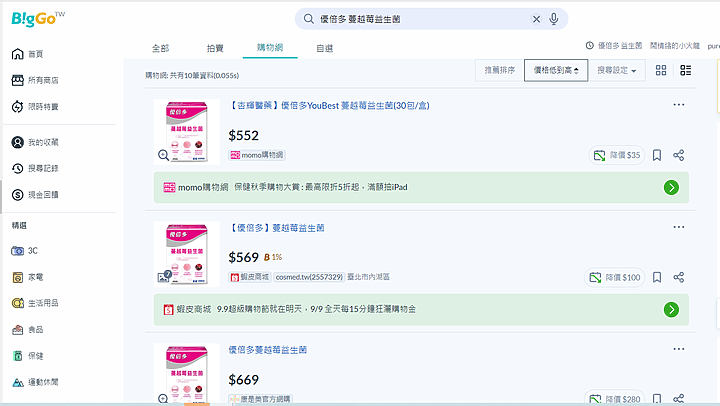
Task: Click the $669 product image
Action: 186,374
